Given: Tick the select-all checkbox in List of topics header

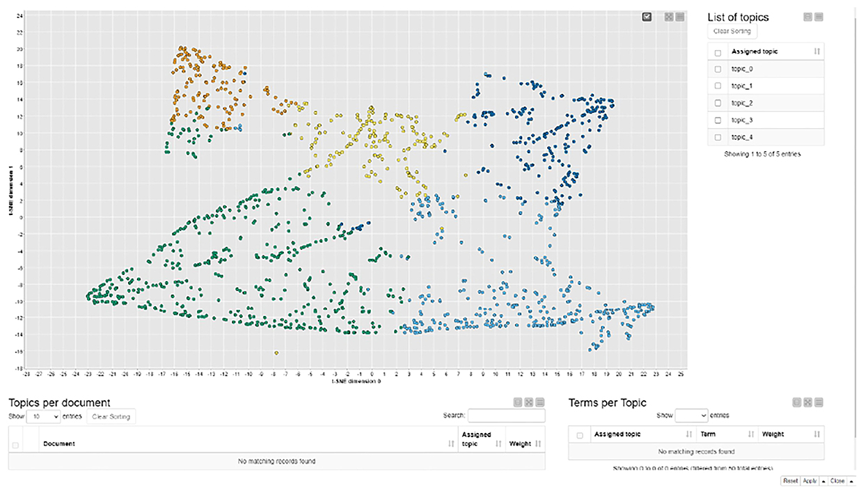Looking at the screenshot, I should (x=718, y=52).
